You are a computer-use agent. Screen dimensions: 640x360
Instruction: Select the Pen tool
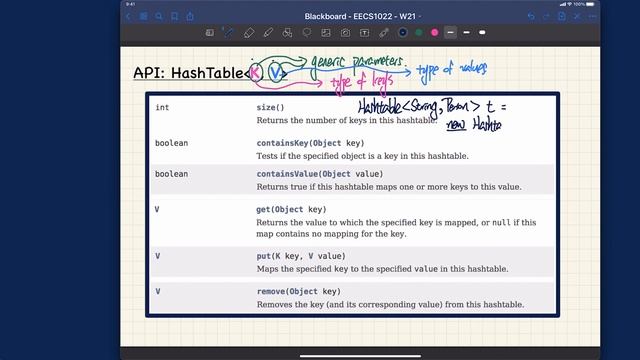pyautogui.click(x=228, y=33)
